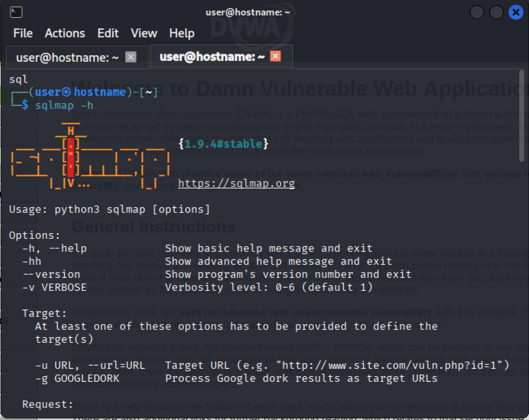This screenshot has height=420, width=529.
Task: Click "Show program's version number and exit"
Action: point(288,274)
